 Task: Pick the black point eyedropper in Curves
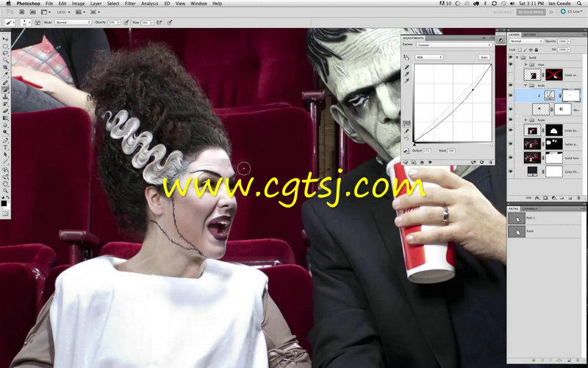pyautogui.click(x=406, y=68)
